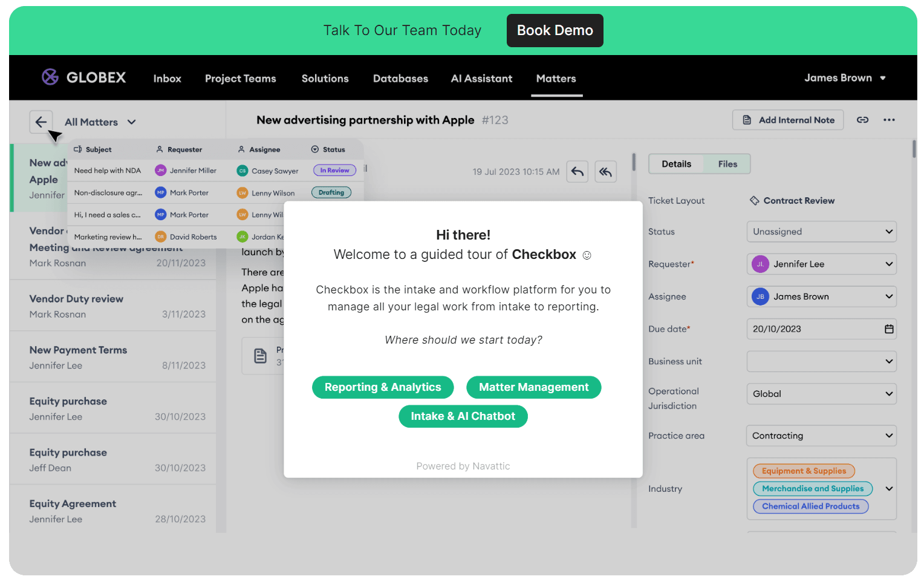Screen dimensions: 924x582
Task: Click the right panel scrollbar
Action: point(914,149)
